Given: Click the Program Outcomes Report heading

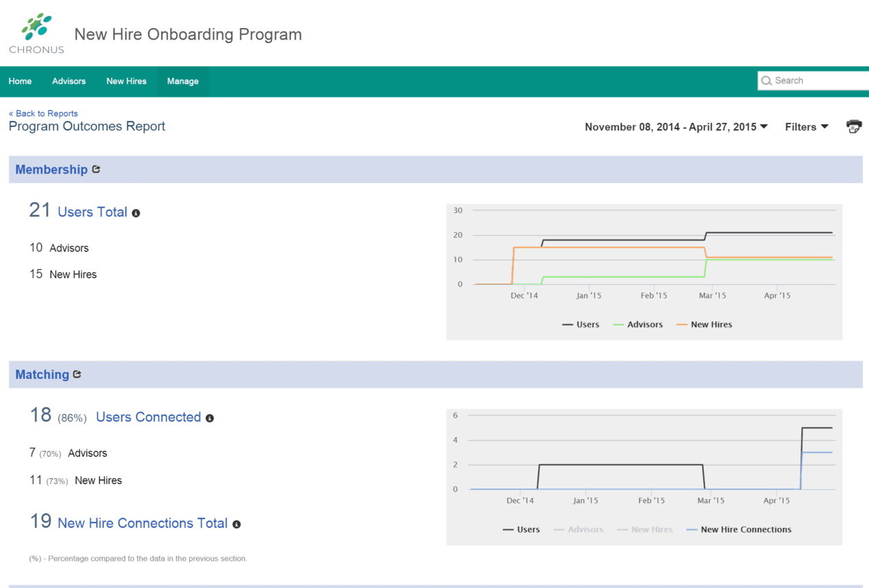Looking at the screenshot, I should coord(87,126).
